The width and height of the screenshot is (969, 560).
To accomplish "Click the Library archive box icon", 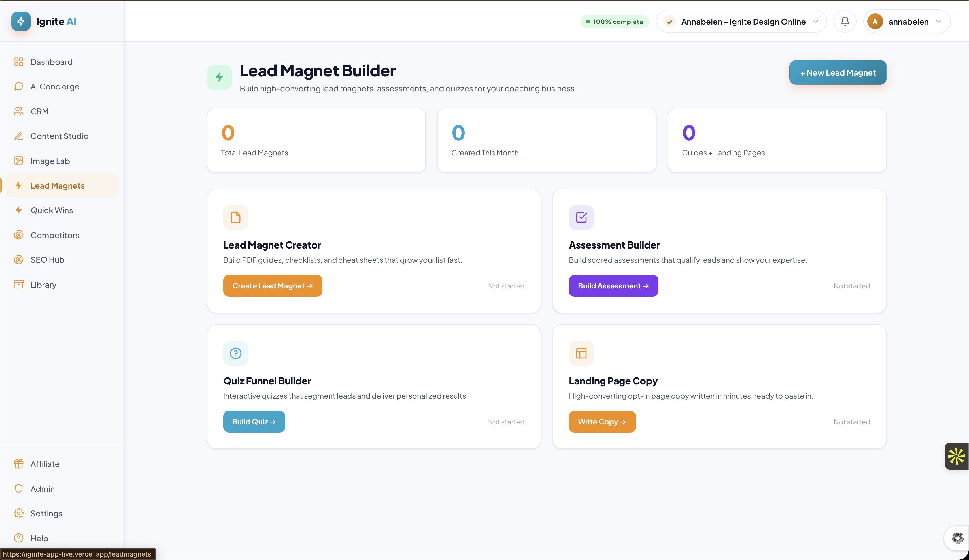I will click(18, 285).
